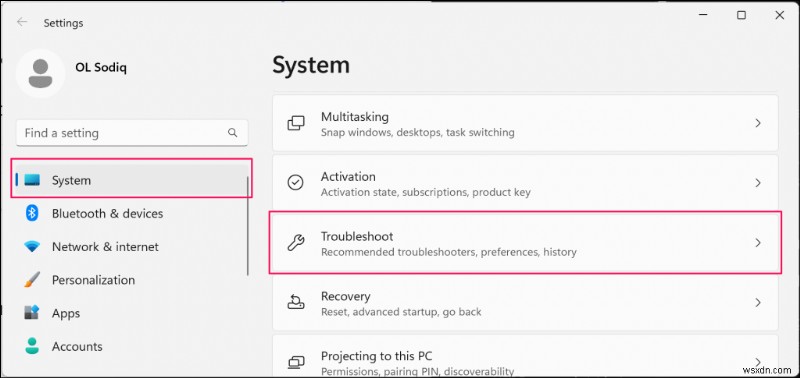Select the System monitor icon in sidebar
The width and height of the screenshot is (800, 378).
click(x=32, y=180)
